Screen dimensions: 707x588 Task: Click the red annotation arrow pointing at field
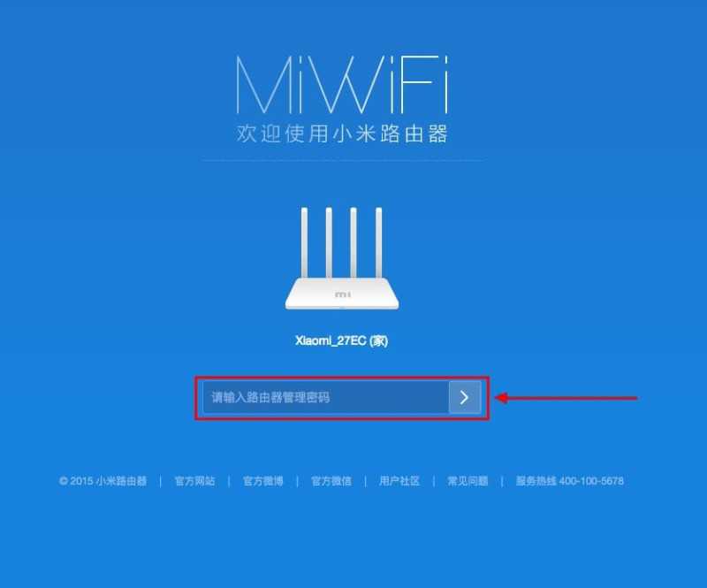pyautogui.click(x=566, y=398)
